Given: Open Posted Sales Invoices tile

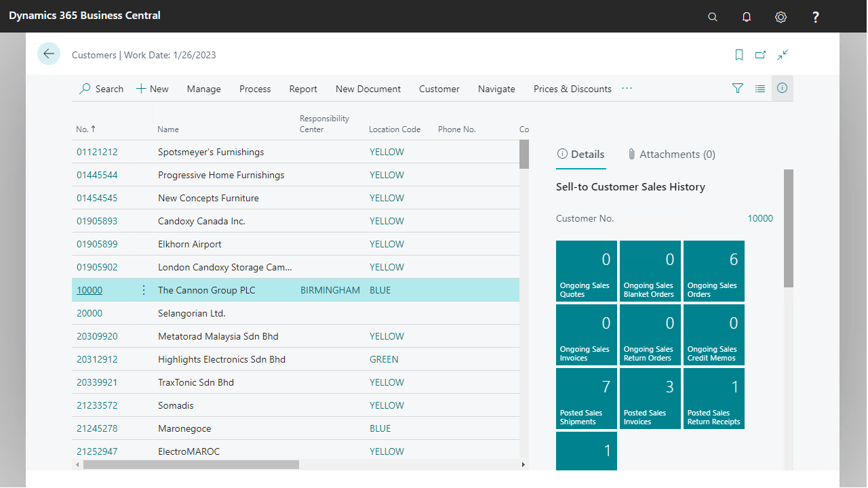Looking at the screenshot, I should (x=650, y=399).
